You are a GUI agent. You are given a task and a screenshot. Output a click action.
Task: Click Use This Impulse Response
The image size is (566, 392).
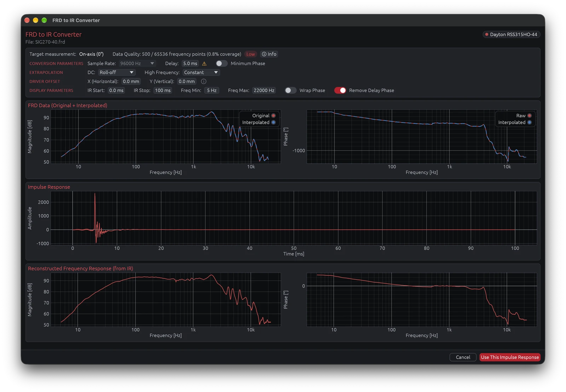(x=510, y=357)
